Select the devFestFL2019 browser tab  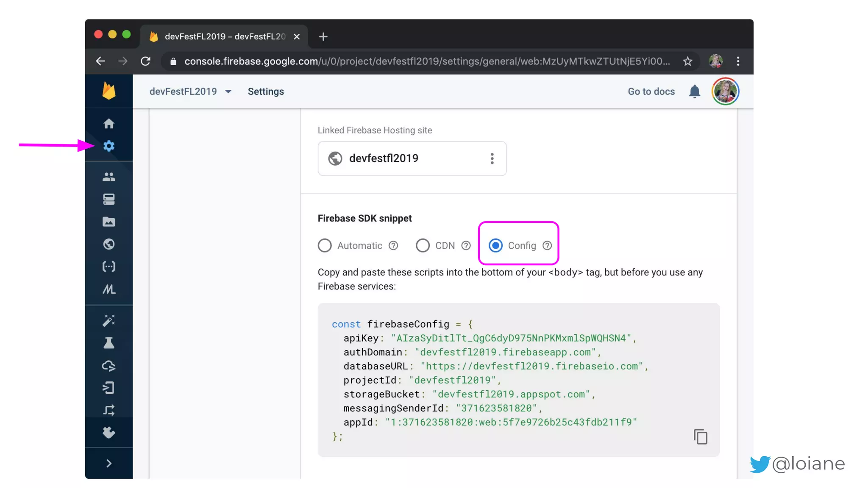click(225, 36)
